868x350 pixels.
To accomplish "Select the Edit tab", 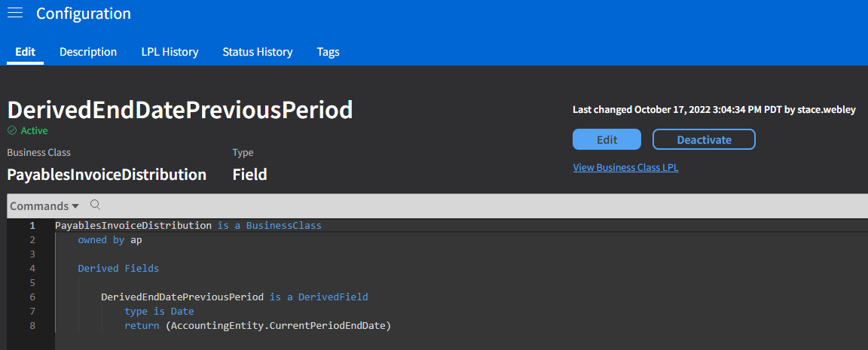I will tap(26, 52).
